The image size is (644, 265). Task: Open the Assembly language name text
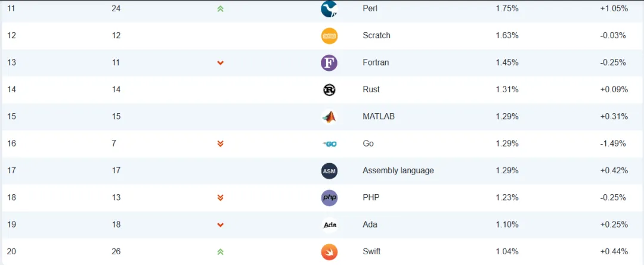398,170
